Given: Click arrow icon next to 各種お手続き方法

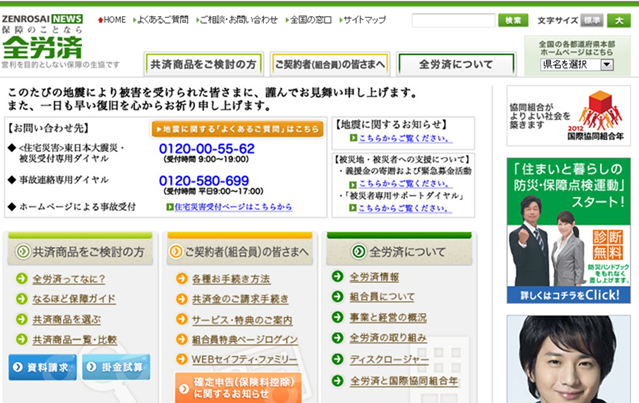Looking at the screenshot, I should [x=182, y=279].
